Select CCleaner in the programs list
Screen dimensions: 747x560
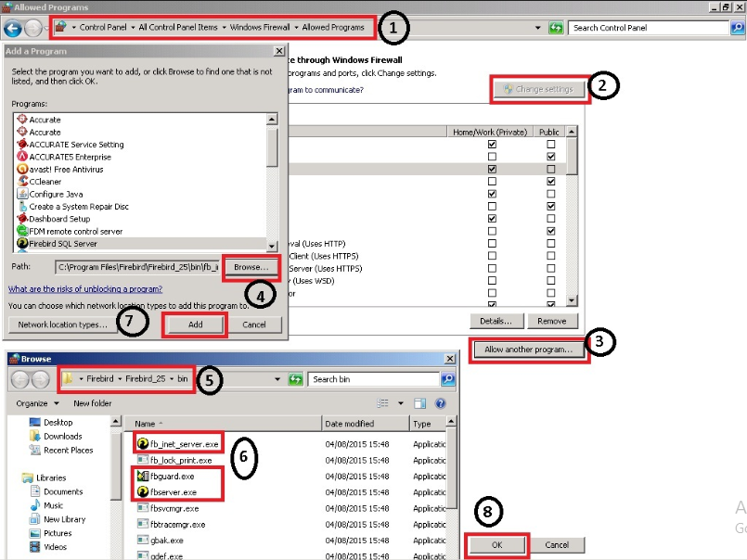[45, 182]
